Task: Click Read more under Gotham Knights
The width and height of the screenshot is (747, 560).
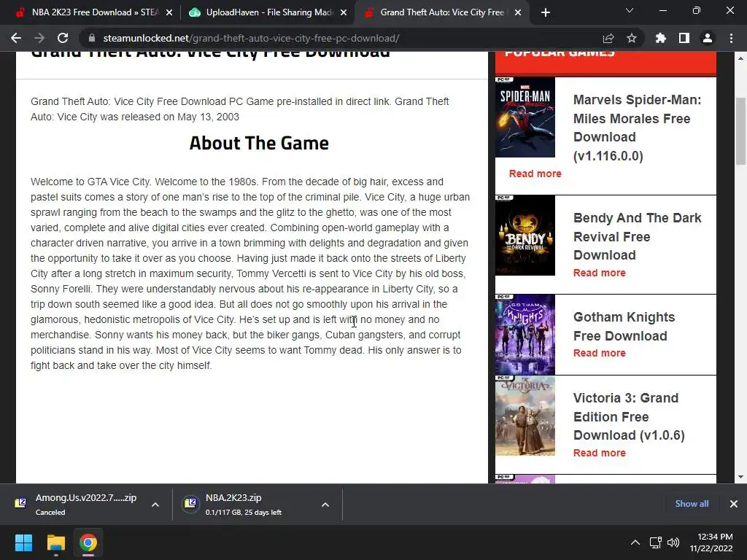Action: [x=600, y=353]
